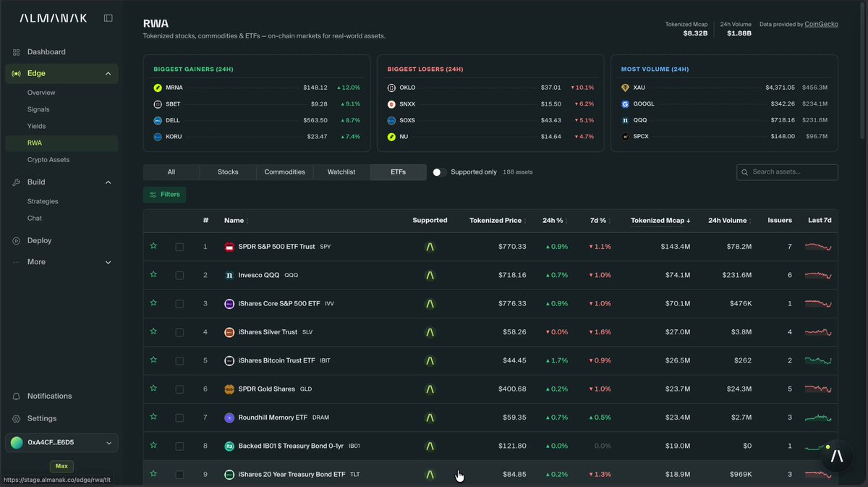Click Invesco QQQ logo icon in table
Screen dimensions: 868x487
click(229, 275)
